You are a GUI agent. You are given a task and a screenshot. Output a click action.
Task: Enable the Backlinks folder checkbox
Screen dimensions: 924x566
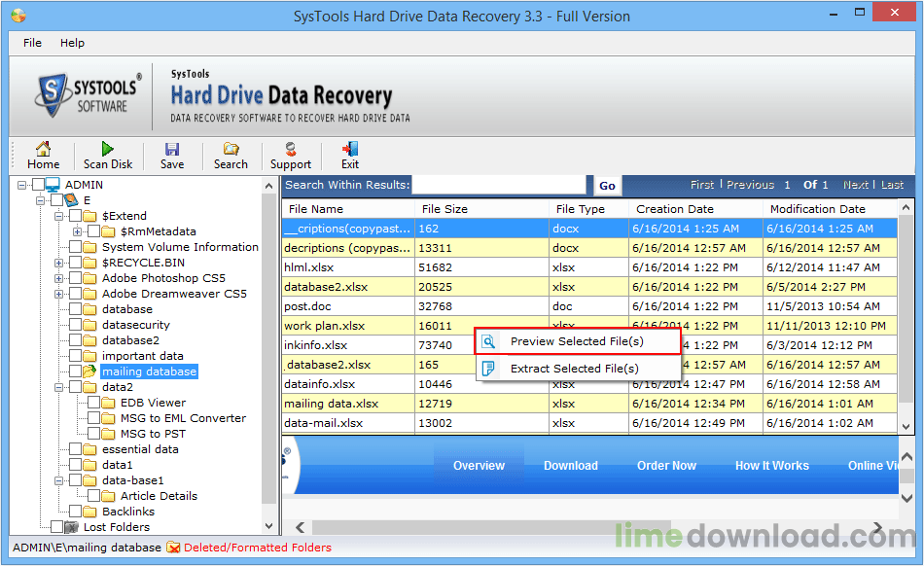(76, 512)
